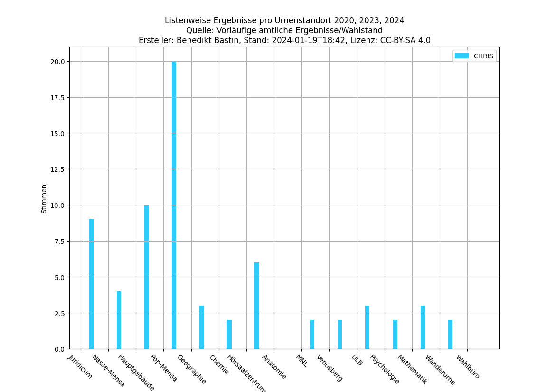Click the CHRIS legend color swatch
The height and width of the screenshot is (392, 555).
461,56
